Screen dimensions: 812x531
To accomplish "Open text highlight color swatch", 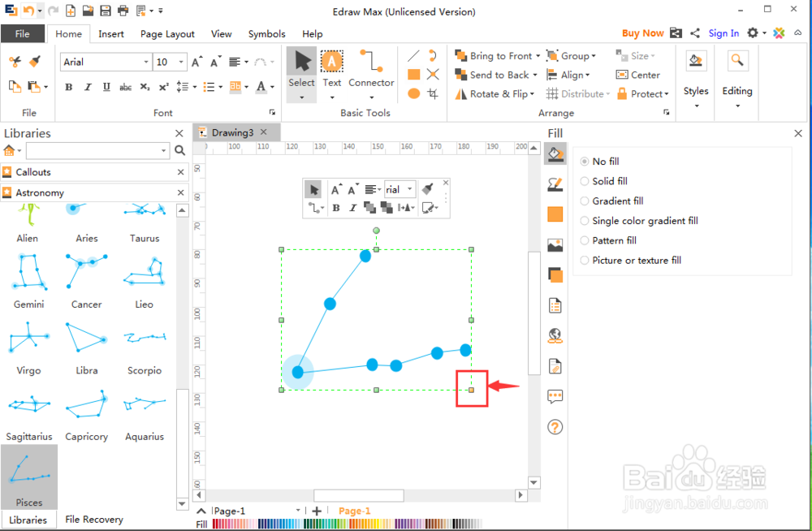I will pyautogui.click(x=235, y=87).
